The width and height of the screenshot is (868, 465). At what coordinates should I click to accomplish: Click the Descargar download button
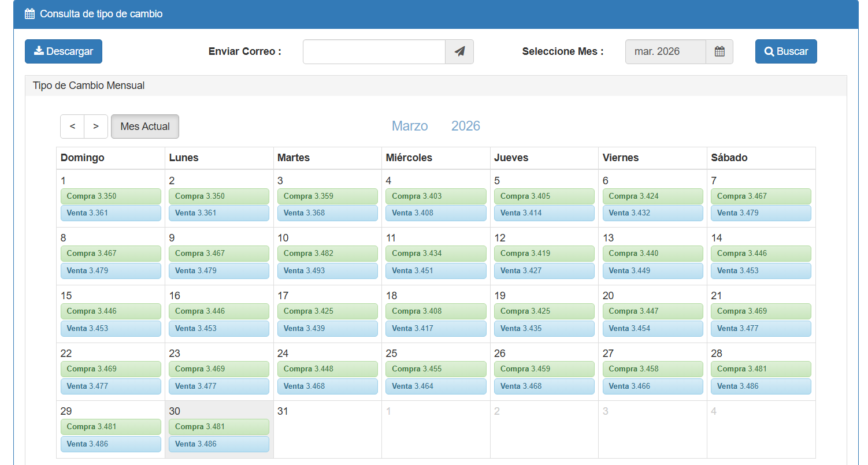(x=64, y=51)
